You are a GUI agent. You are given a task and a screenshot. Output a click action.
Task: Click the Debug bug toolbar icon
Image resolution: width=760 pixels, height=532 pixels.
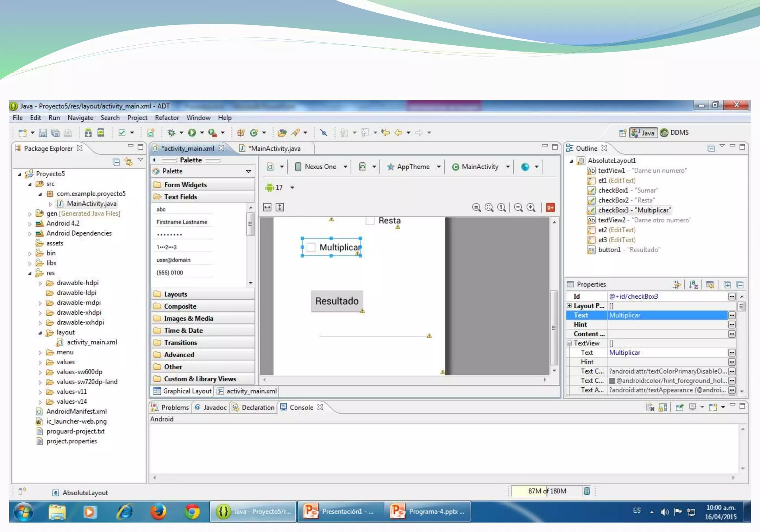[x=171, y=132]
